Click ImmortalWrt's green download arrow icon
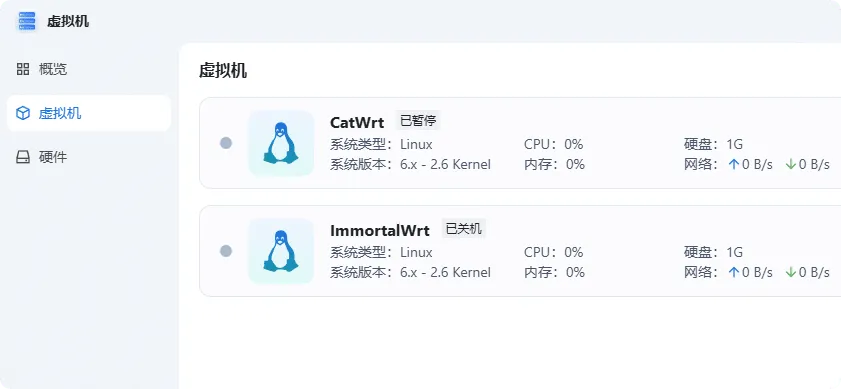Image resolution: width=841 pixels, height=389 pixels. tap(791, 272)
